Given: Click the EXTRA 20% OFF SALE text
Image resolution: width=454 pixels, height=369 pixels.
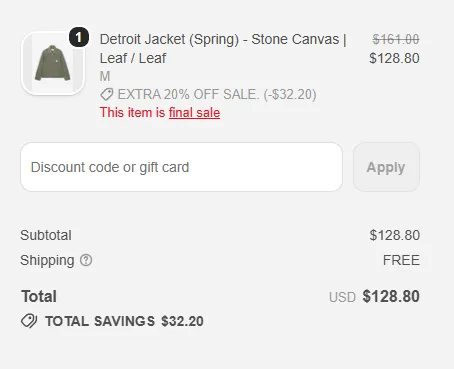Looking at the screenshot, I should point(188,94).
